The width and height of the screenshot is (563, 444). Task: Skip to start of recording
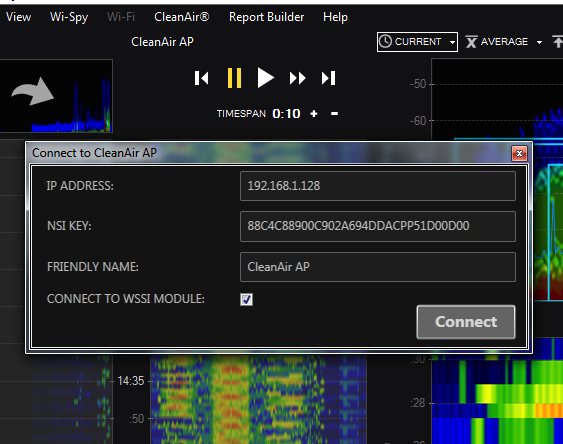201,78
